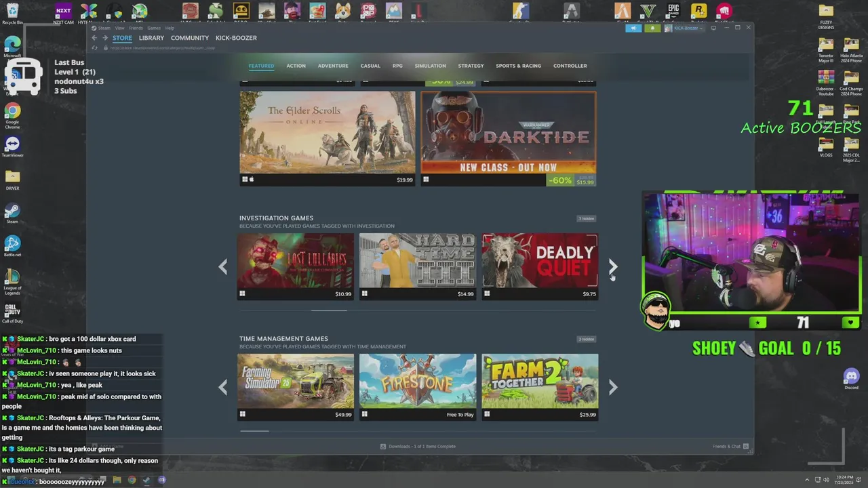
Task: Open the Games menu in Steam
Action: click(154, 28)
